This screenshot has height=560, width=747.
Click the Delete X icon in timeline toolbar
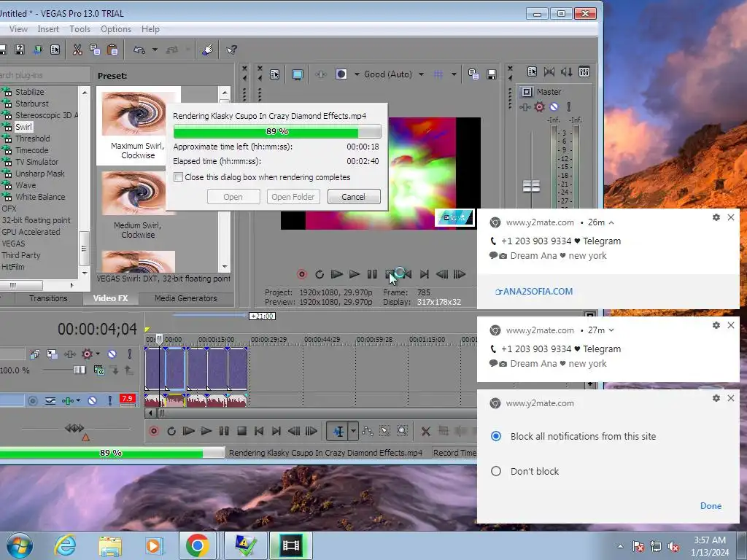tap(425, 432)
